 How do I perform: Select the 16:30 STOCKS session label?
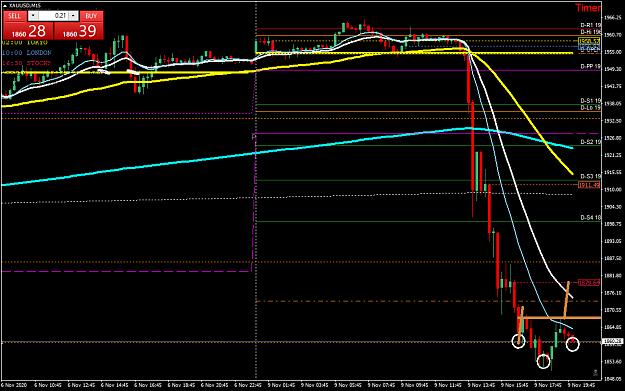click(27, 63)
